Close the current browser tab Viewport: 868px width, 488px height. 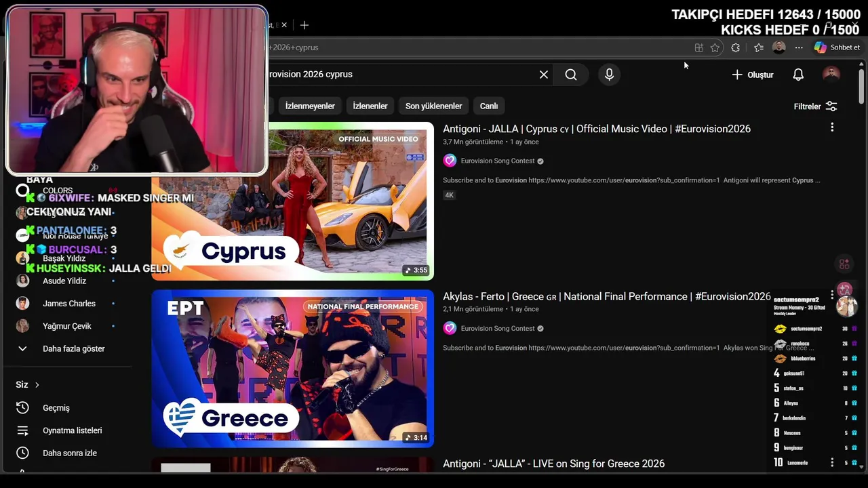tap(284, 25)
